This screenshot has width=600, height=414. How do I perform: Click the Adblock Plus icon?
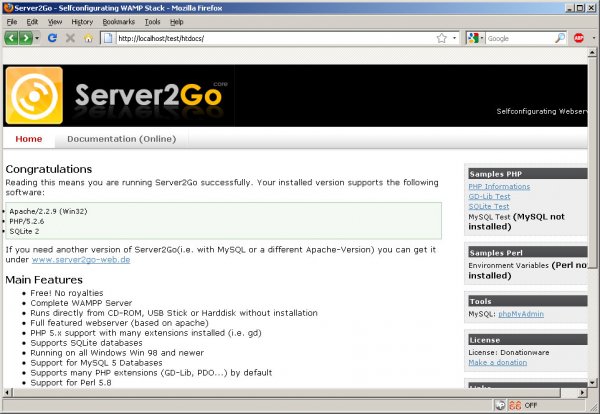(579, 38)
